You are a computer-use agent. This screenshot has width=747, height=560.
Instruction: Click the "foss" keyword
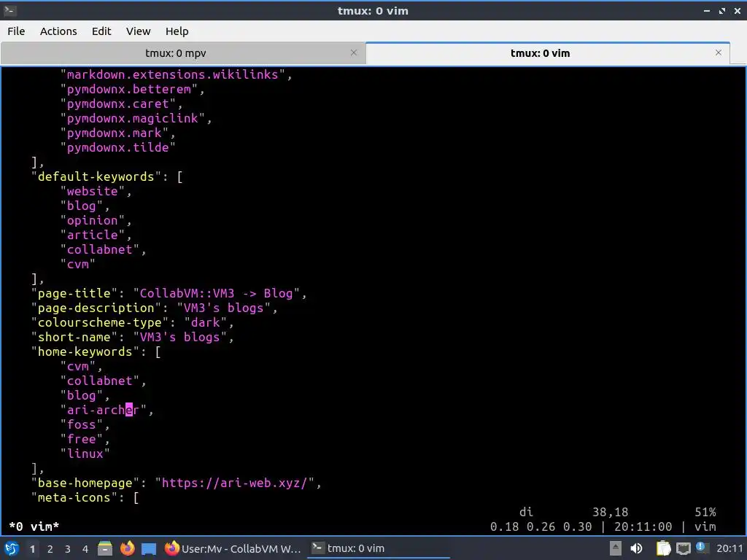tap(82, 425)
